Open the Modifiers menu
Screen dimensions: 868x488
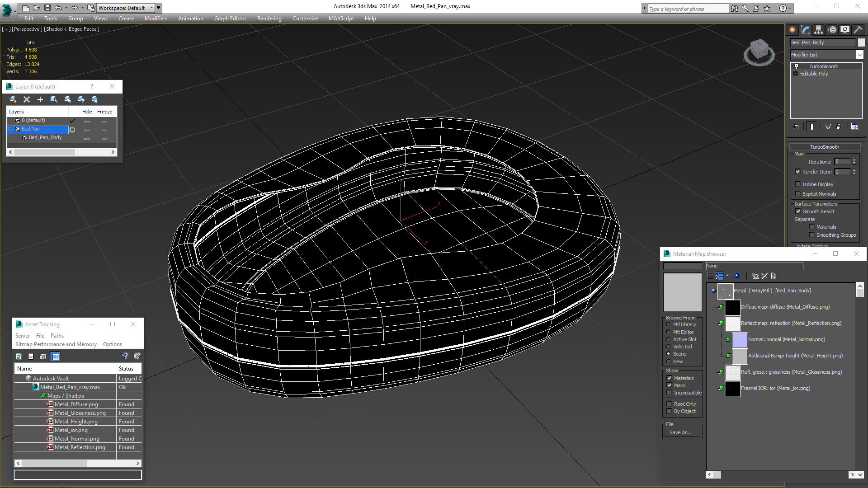point(156,19)
